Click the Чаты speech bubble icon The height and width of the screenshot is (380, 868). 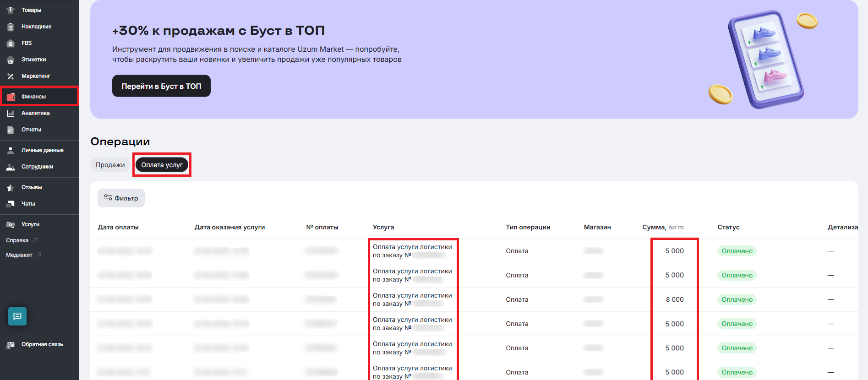coord(11,204)
